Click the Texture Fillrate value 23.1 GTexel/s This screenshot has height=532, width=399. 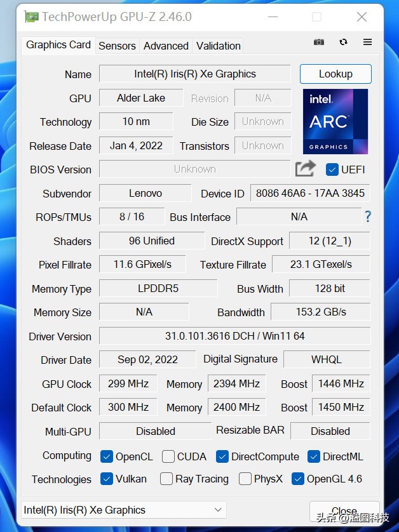(321, 264)
